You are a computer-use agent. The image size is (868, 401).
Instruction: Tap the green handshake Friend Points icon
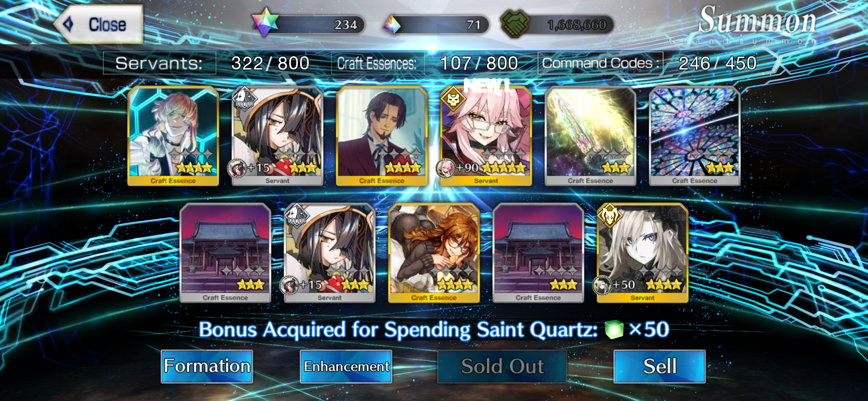point(515,24)
